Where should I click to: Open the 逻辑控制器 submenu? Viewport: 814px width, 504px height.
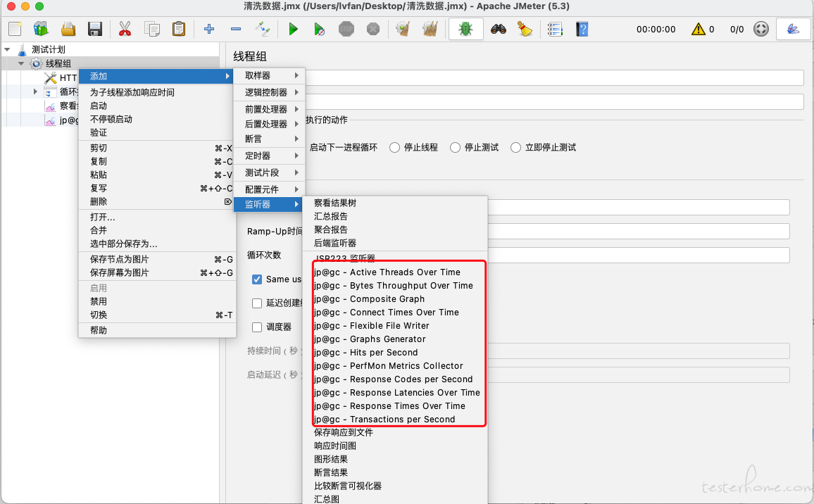point(270,92)
